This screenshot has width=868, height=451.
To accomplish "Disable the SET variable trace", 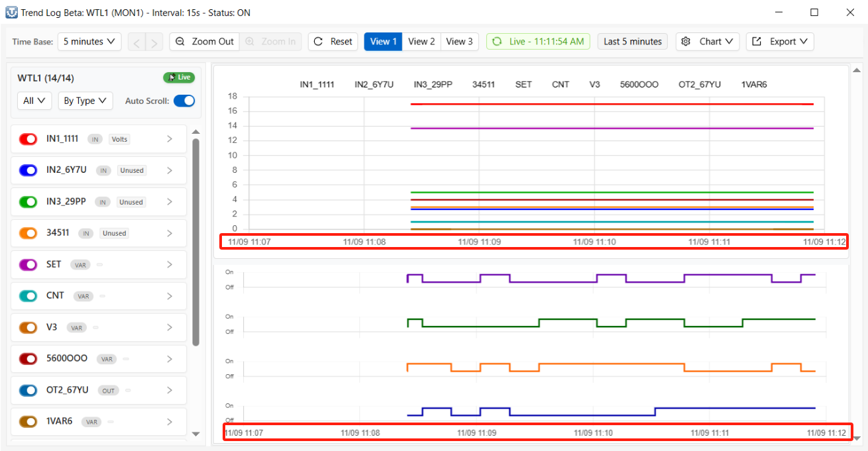I will tap(28, 265).
